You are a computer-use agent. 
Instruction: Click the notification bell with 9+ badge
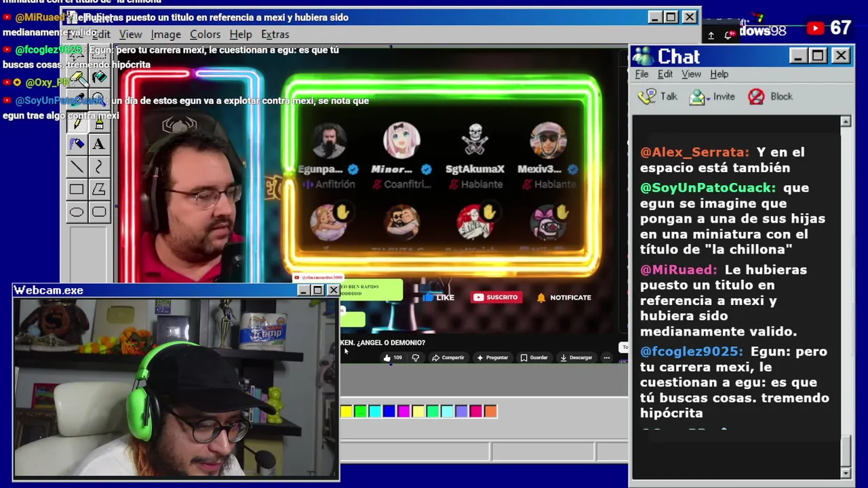tap(731, 35)
